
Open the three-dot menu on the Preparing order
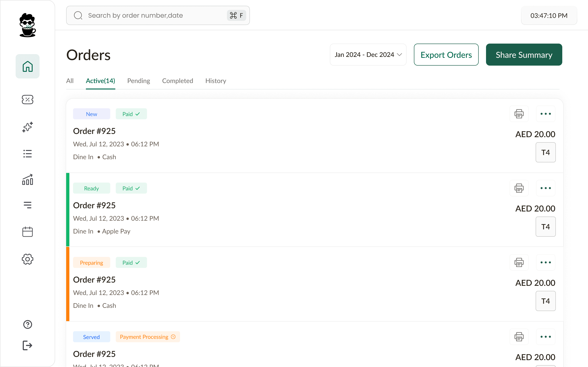(x=546, y=262)
